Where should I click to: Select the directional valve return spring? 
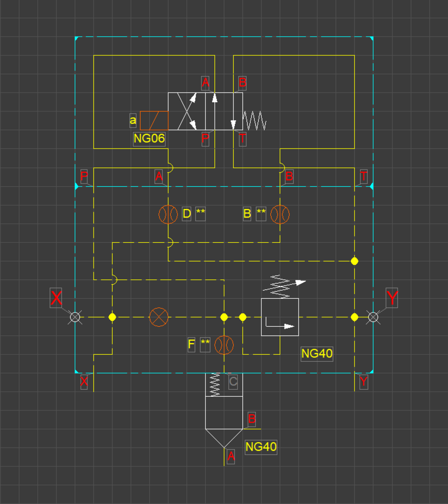point(255,120)
